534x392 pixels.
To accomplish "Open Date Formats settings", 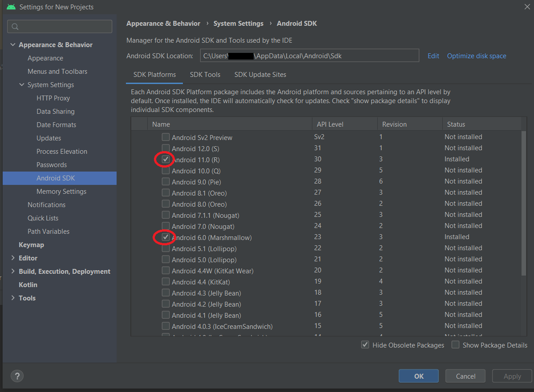I will coord(56,125).
